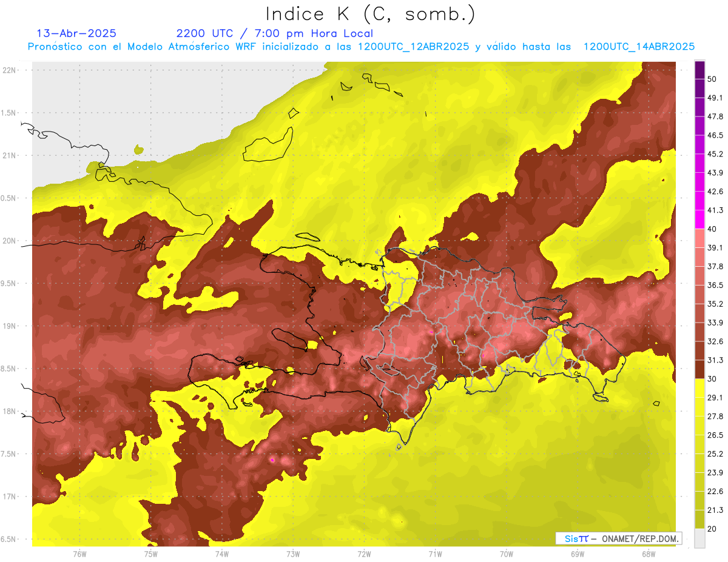Click the colorbar value '35.2'

pos(715,304)
